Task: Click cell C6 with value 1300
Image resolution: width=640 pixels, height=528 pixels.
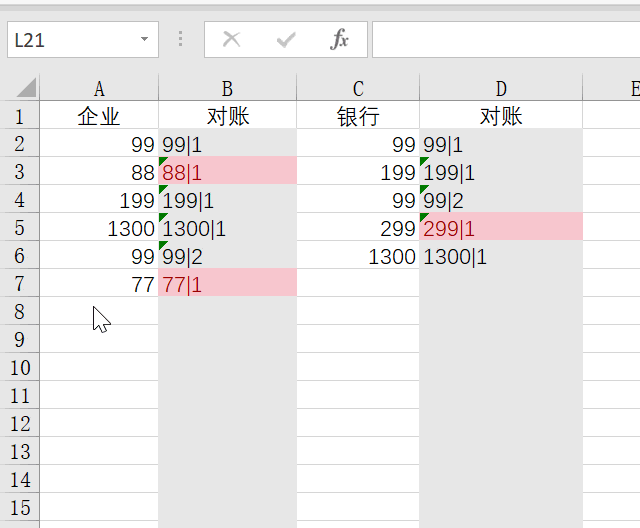Action: coord(358,255)
